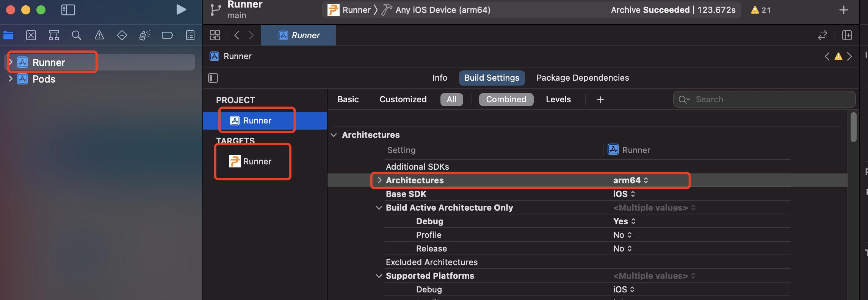Expand the Runner project in the navigator

coord(11,62)
